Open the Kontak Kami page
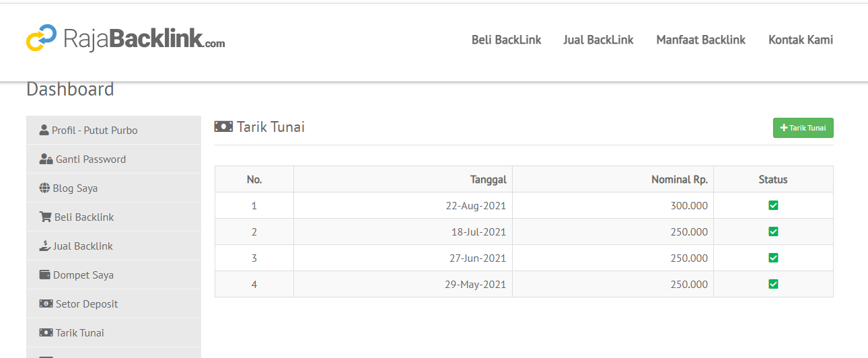The width and height of the screenshot is (868, 358). point(801,40)
